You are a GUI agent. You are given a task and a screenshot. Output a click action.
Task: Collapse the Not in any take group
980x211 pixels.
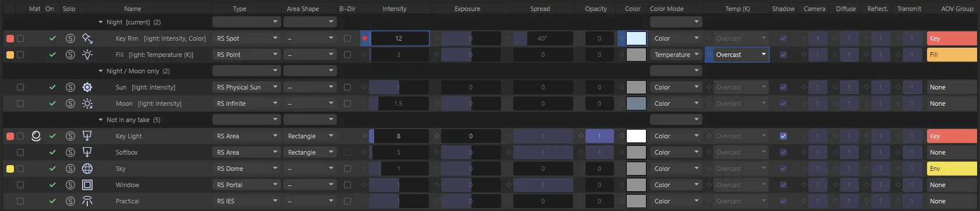101,120
